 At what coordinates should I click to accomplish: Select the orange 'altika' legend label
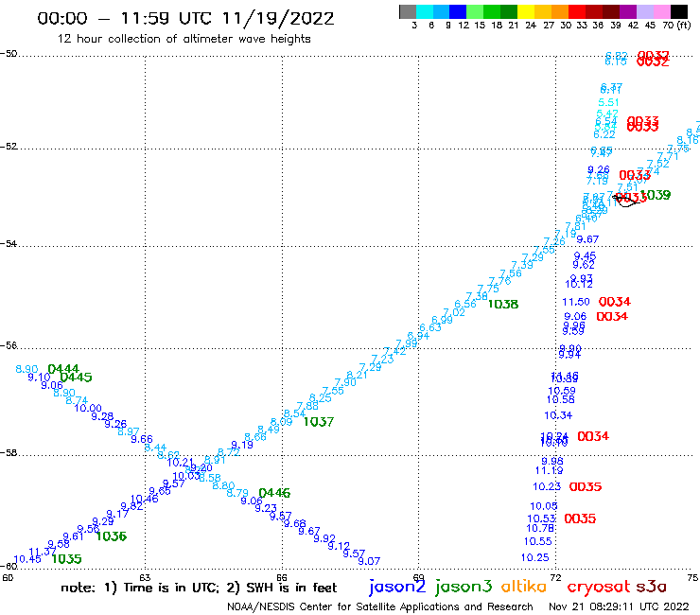pyautogui.click(x=523, y=586)
